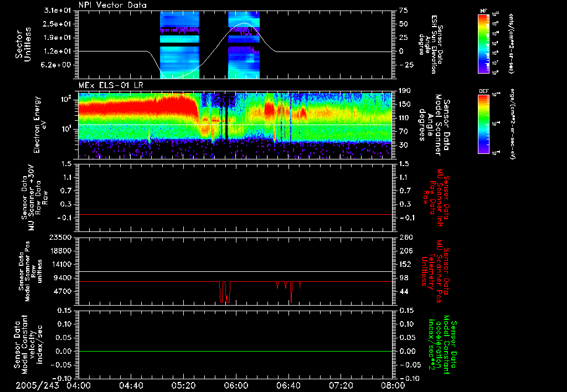Click the Model Scanner Pos Raw axis label
The image size is (567, 392).
(x=31, y=270)
